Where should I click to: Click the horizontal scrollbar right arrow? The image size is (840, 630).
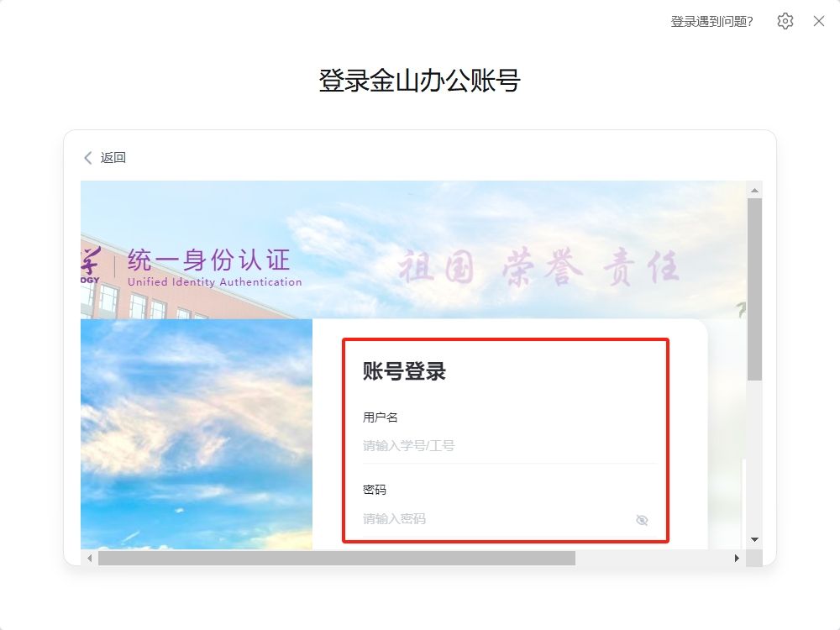tap(737, 559)
